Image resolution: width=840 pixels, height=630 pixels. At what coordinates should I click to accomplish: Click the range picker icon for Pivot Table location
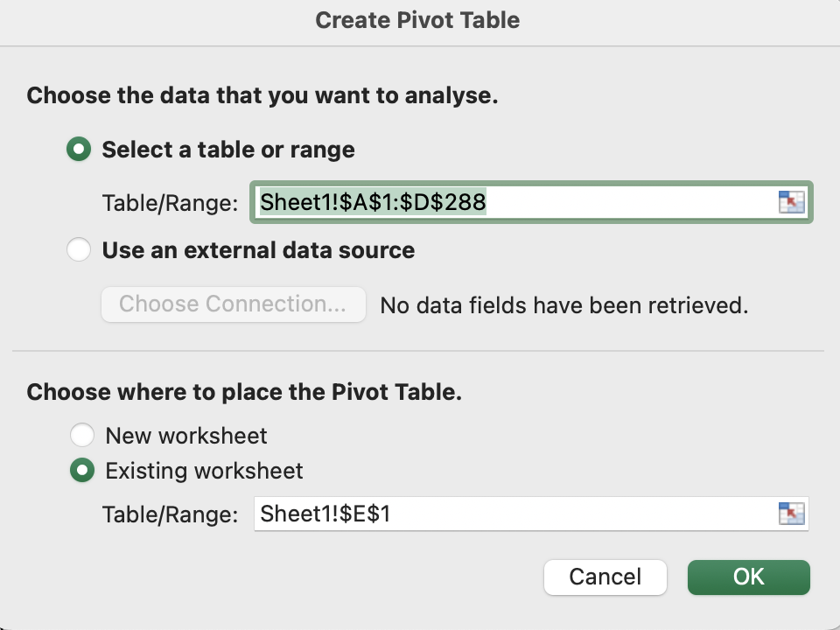[x=791, y=514]
